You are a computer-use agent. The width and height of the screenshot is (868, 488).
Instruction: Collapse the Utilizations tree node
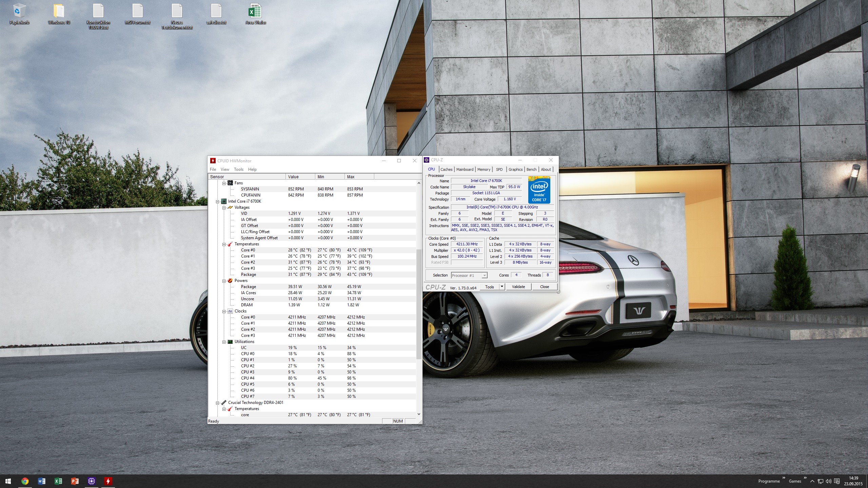coord(224,342)
